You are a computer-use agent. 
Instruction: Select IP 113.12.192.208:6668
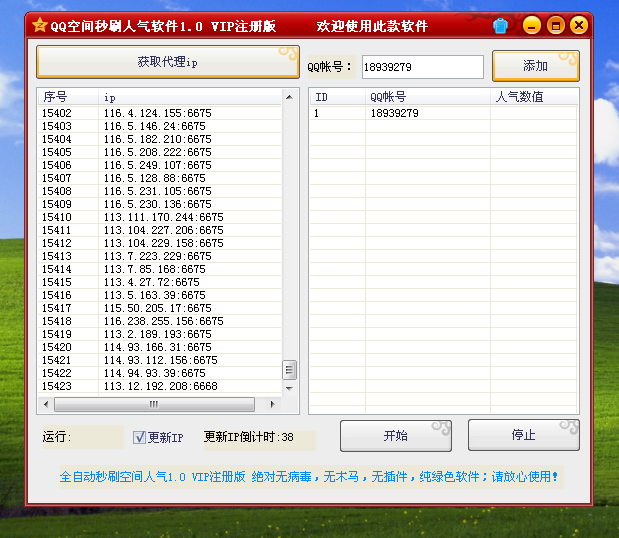(x=159, y=387)
